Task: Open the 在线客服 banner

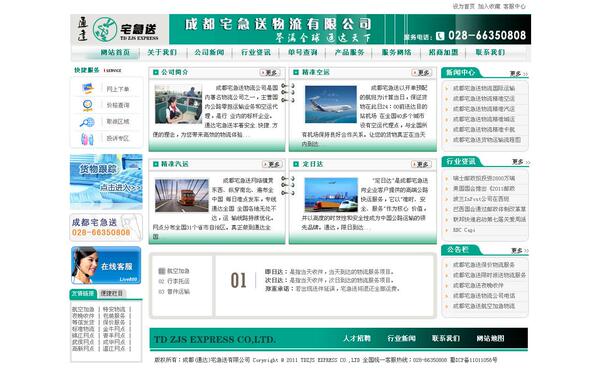Action: pos(106,265)
